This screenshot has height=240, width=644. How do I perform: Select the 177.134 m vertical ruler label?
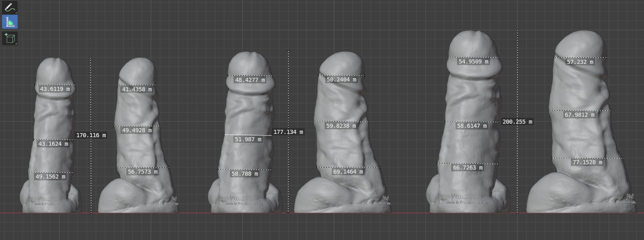(x=288, y=132)
